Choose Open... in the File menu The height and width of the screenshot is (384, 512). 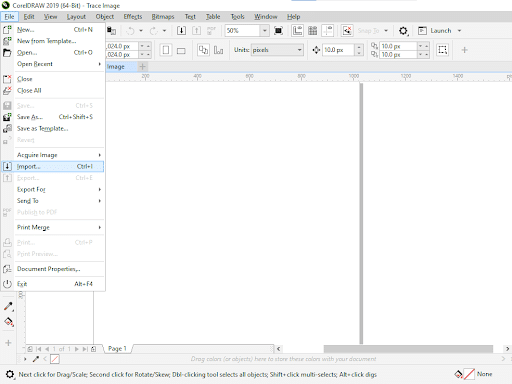(53, 52)
